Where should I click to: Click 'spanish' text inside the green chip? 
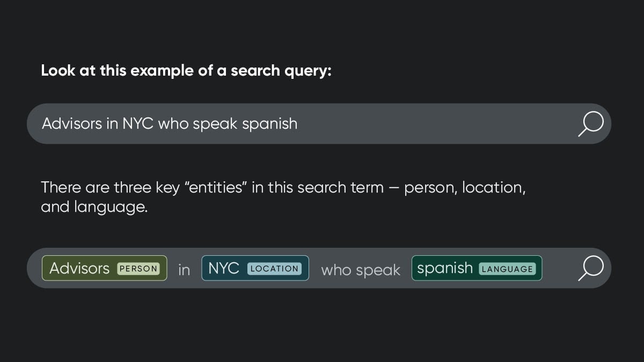pos(445,269)
